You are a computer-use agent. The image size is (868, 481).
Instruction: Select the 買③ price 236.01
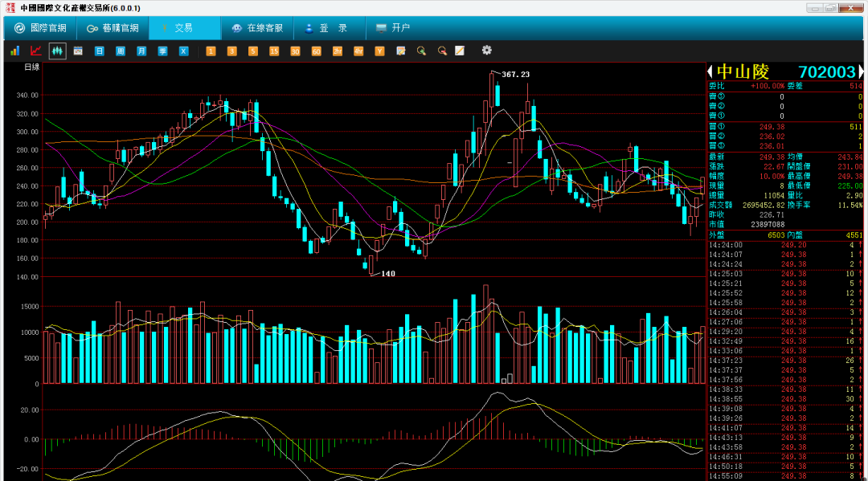(772, 146)
